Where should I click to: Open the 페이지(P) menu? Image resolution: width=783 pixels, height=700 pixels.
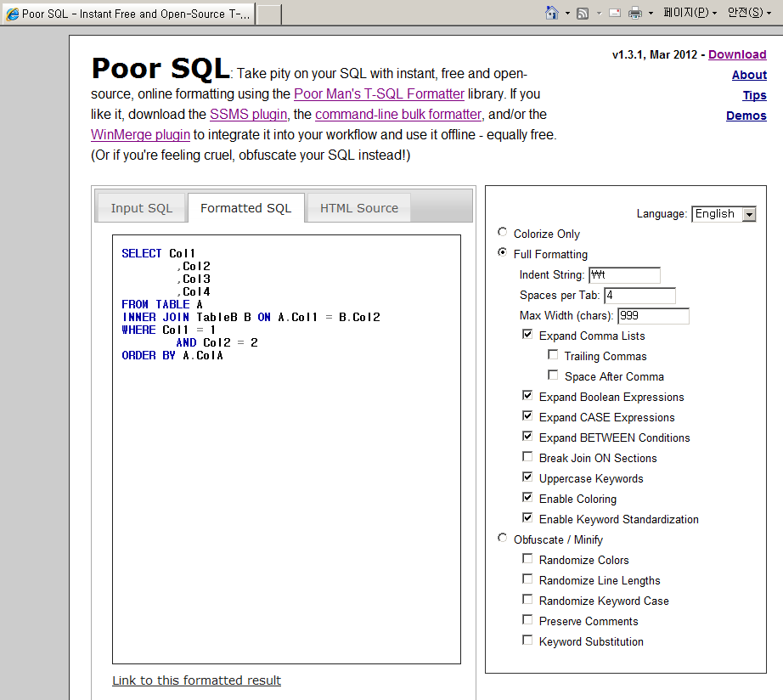coord(690,13)
